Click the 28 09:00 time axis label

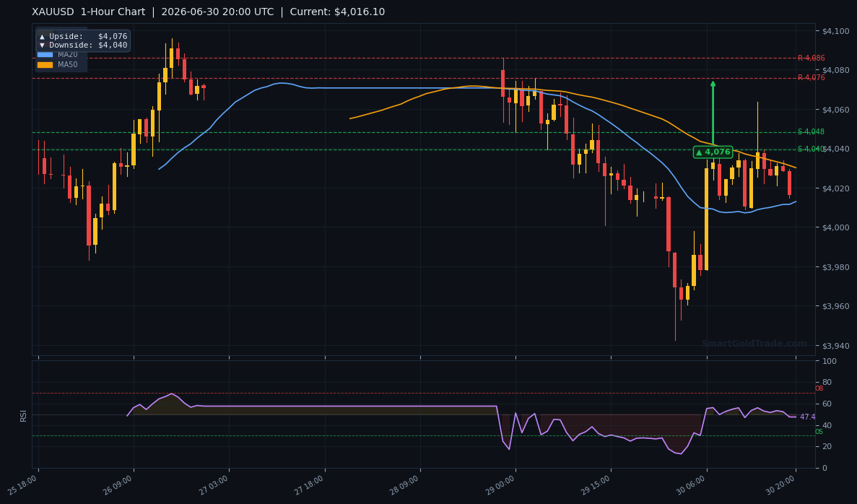(405, 485)
